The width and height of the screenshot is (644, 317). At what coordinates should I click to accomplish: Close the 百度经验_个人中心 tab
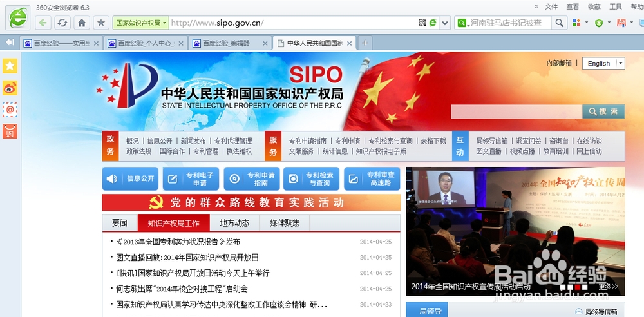point(181,43)
